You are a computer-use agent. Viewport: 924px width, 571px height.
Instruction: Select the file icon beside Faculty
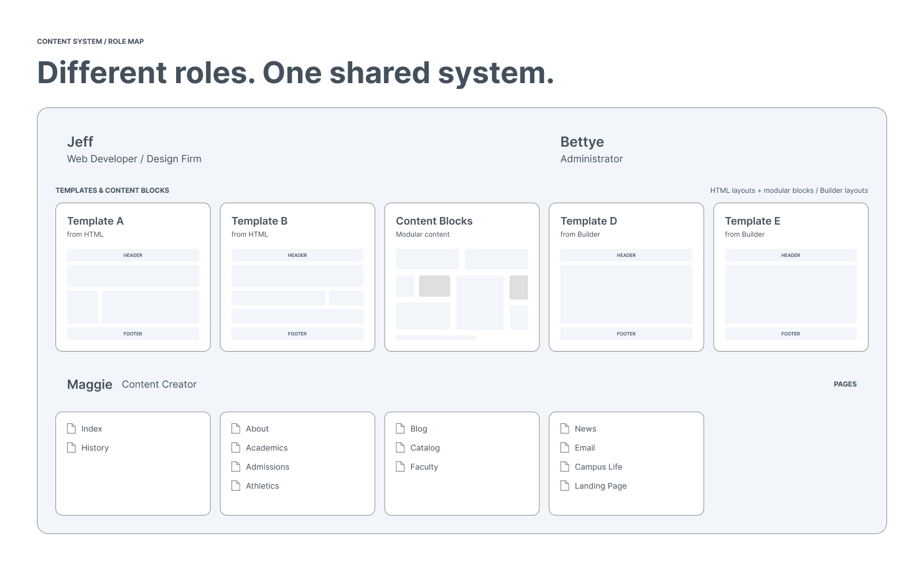pos(400,466)
